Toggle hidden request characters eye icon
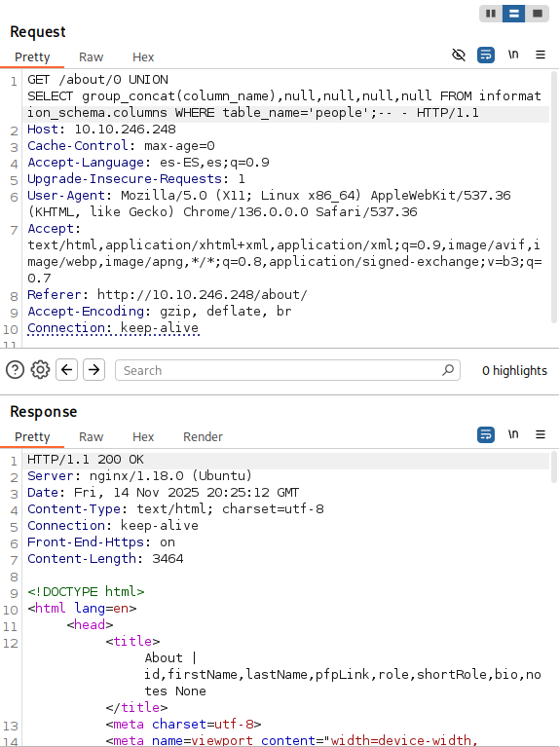Image resolution: width=560 pixels, height=747 pixels. point(459,55)
